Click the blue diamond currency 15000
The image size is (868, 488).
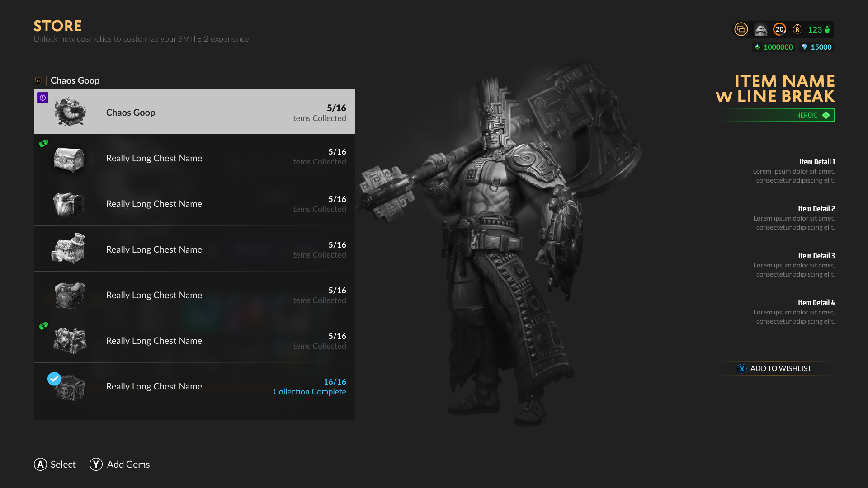point(816,47)
